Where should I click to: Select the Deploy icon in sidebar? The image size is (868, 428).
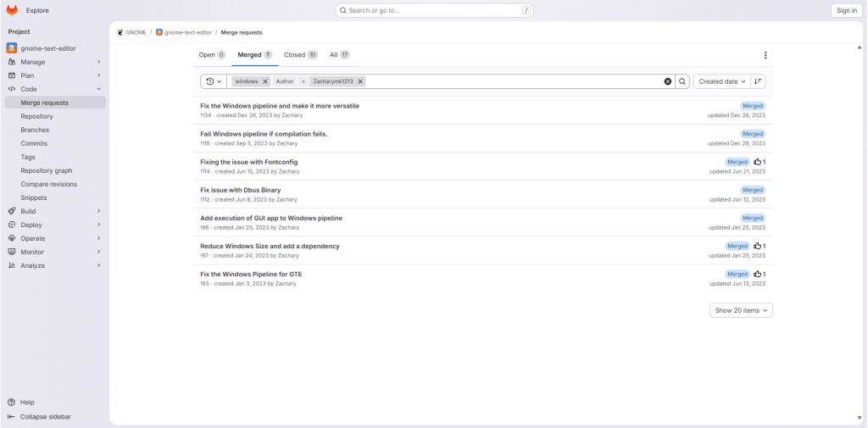point(12,225)
